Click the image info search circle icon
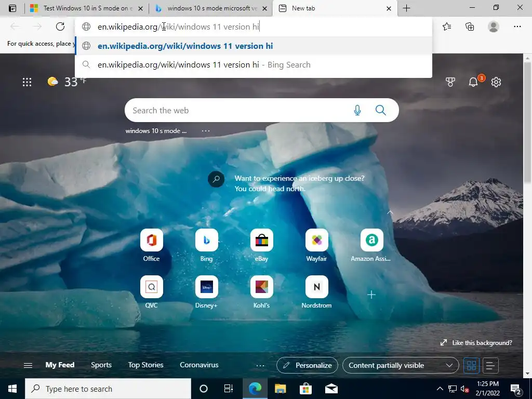Viewport: 532px width, 399px height. [x=216, y=179]
